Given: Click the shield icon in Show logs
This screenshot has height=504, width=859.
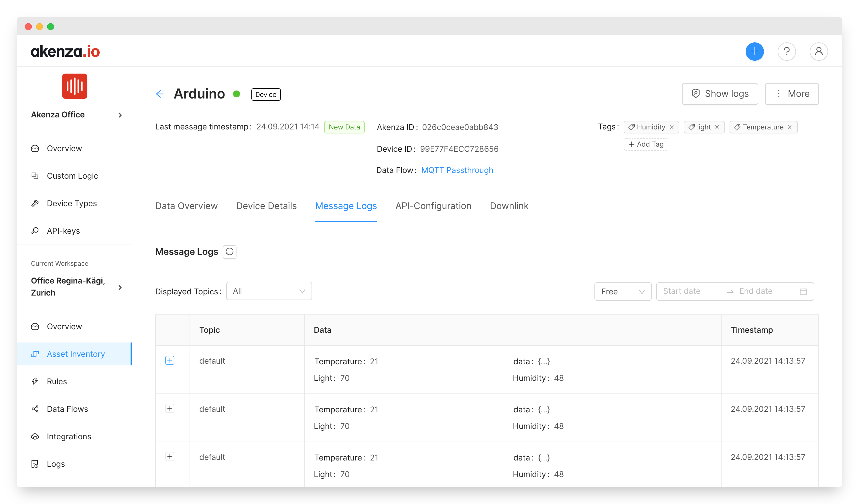Looking at the screenshot, I should [x=696, y=93].
